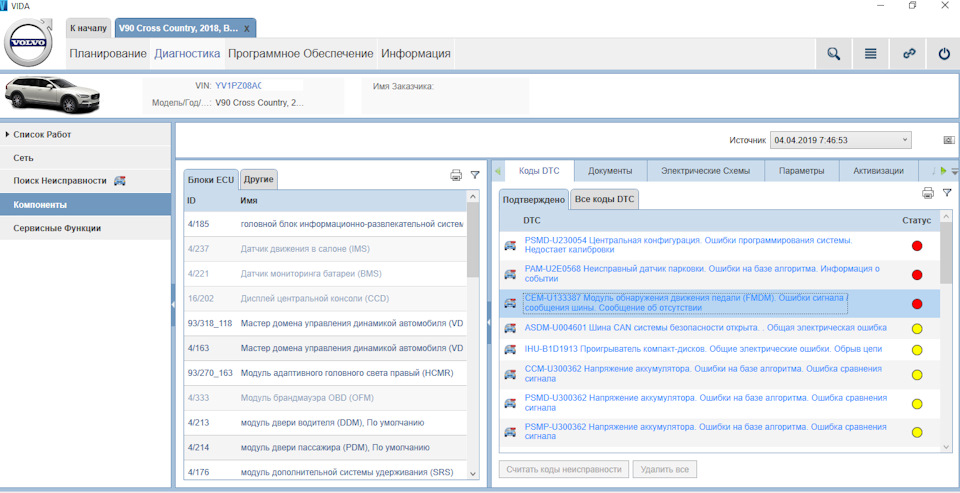Open the tab overflow dropdown arrow

tap(954, 171)
